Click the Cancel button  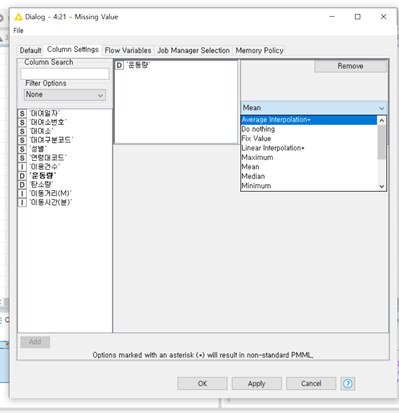(311, 384)
